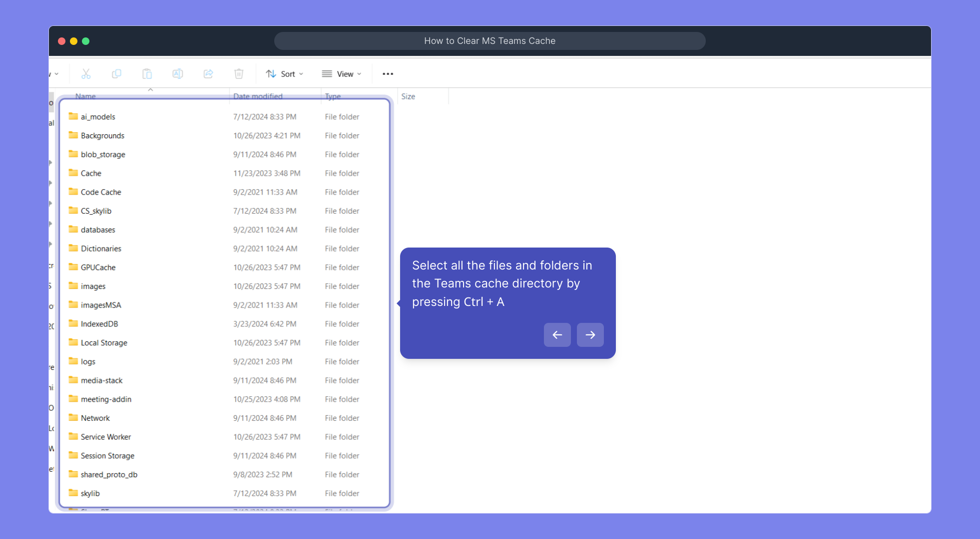The image size is (980, 539).
Task: Sort the file list by the Size column header
Action: (x=408, y=96)
